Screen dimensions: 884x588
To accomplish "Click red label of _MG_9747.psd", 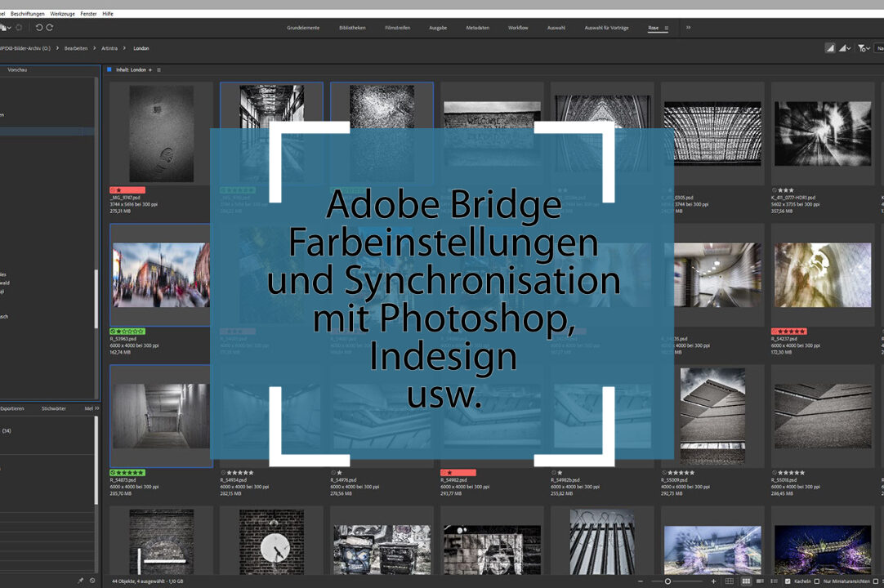I will click(x=127, y=190).
